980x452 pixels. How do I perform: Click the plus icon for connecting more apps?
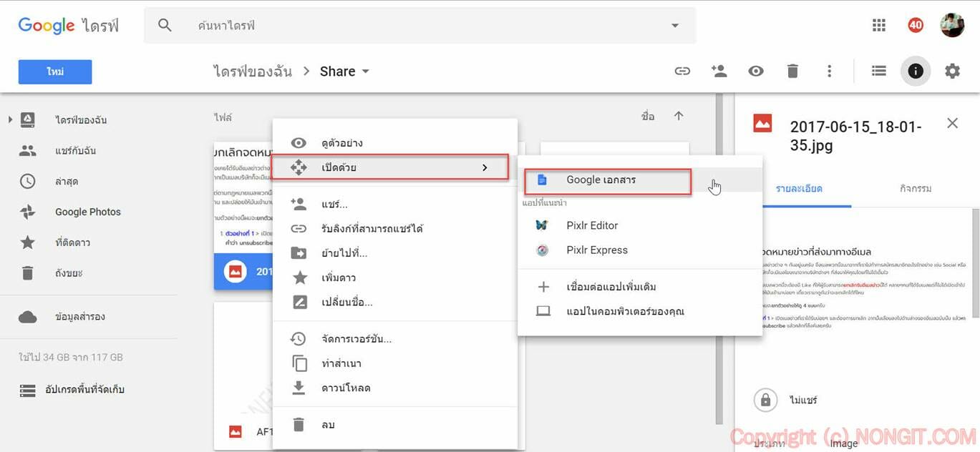pos(543,287)
